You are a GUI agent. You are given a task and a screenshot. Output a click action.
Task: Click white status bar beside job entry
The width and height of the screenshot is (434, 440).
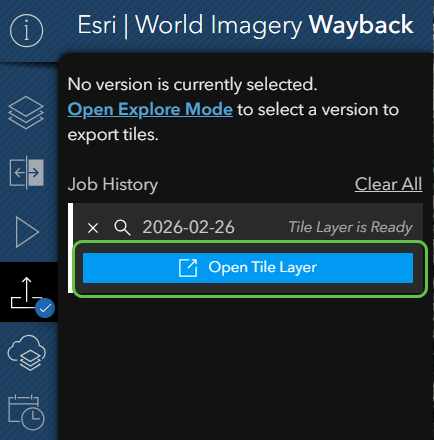tap(70, 248)
